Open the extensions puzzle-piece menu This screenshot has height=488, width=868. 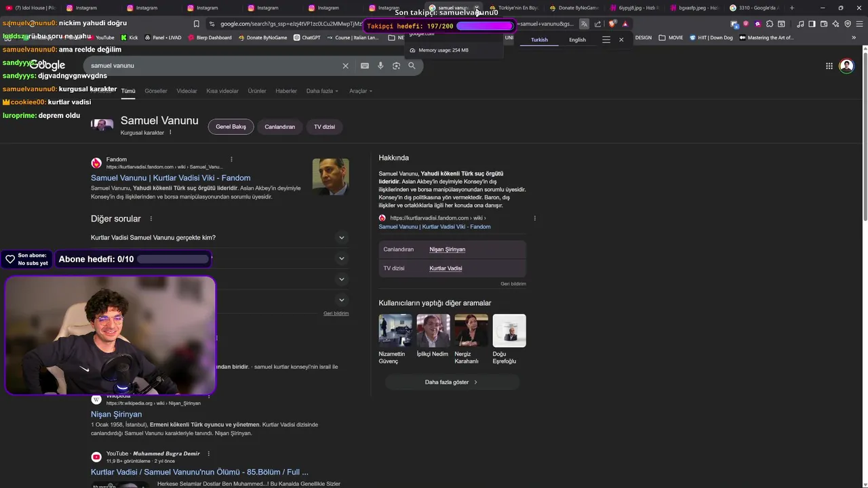coord(770,24)
